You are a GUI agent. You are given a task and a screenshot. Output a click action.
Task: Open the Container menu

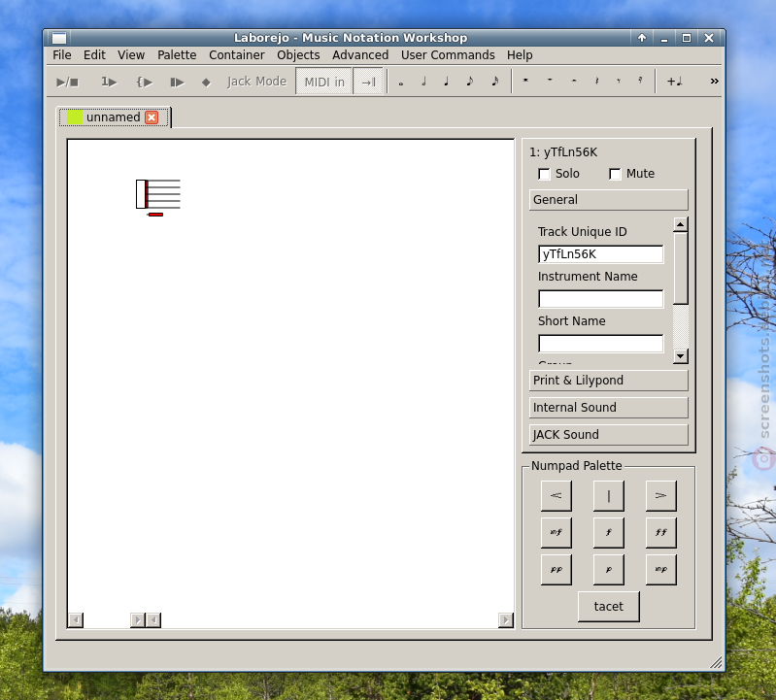click(x=237, y=55)
